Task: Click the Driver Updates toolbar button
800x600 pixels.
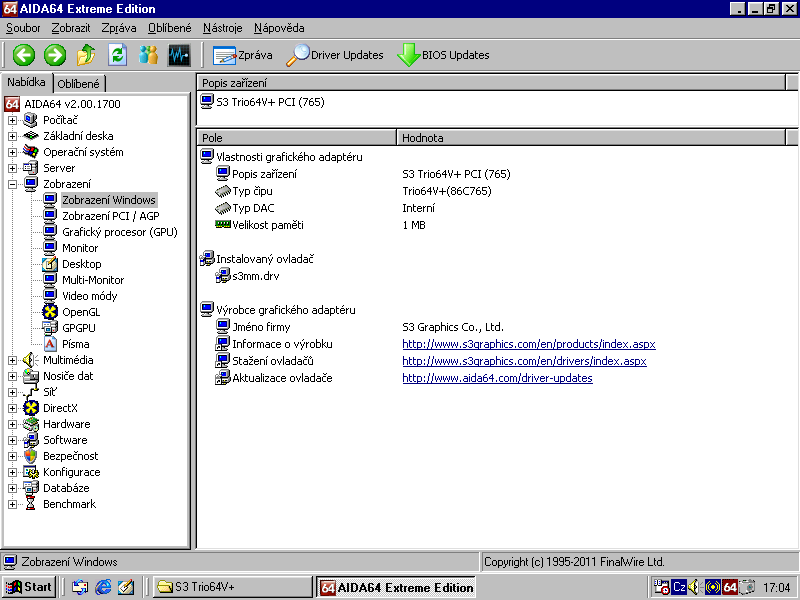Action: (335, 55)
